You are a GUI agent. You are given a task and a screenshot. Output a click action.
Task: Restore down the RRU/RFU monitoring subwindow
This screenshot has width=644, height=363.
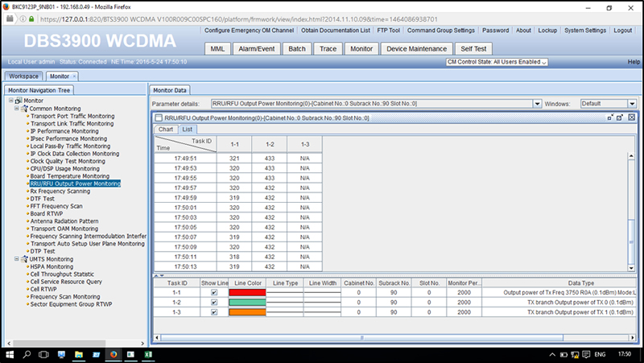610,118
